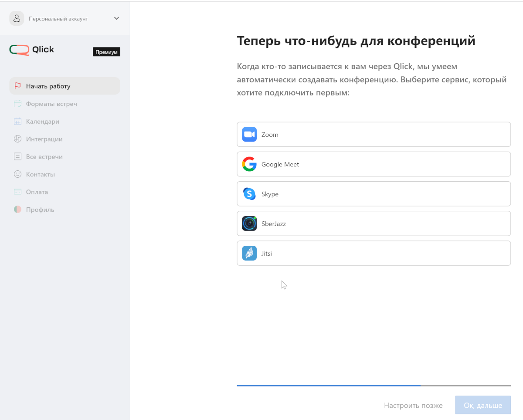Click the Jitsi logo icon
The width and height of the screenshot is (523, 420).
[249, 253]
